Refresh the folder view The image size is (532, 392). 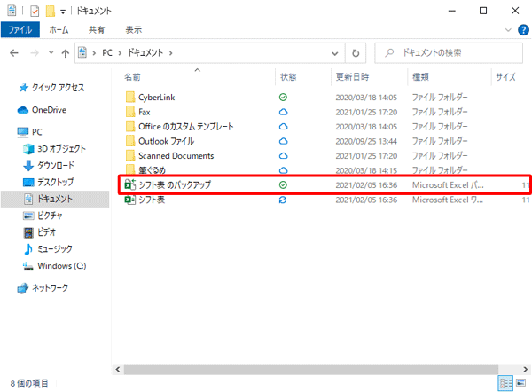(356, 53)
